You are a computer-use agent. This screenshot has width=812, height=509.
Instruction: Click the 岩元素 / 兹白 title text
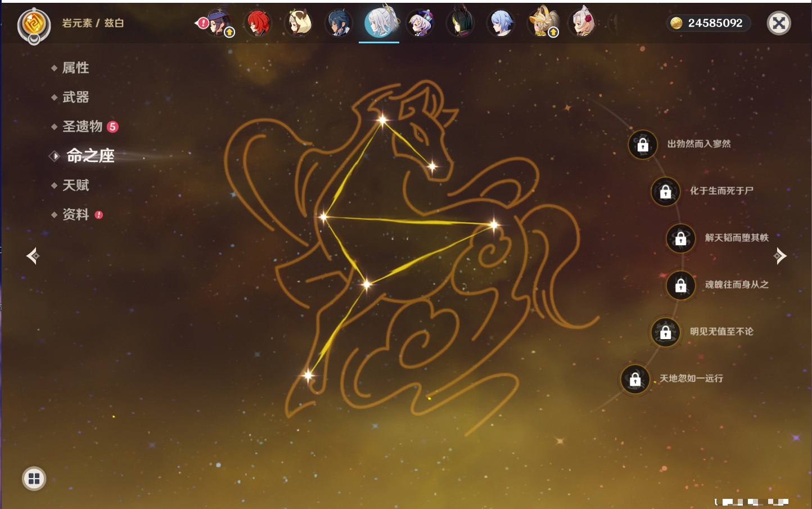click(93, 23)
